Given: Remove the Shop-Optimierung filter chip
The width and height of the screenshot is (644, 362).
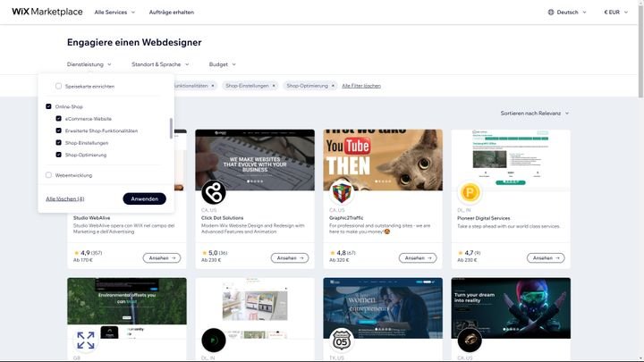Looking at the screenshot, I should click(333, 86).
